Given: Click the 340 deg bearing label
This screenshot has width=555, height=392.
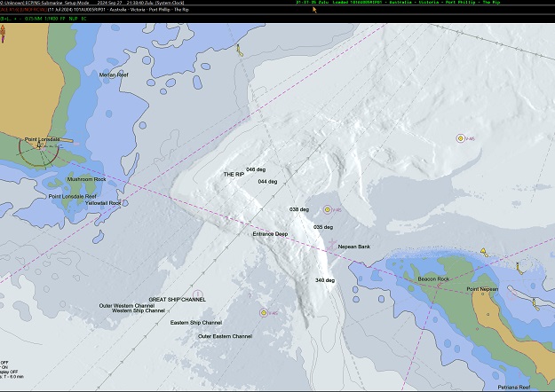Looking at the screenshot, I should click(325, 280).
